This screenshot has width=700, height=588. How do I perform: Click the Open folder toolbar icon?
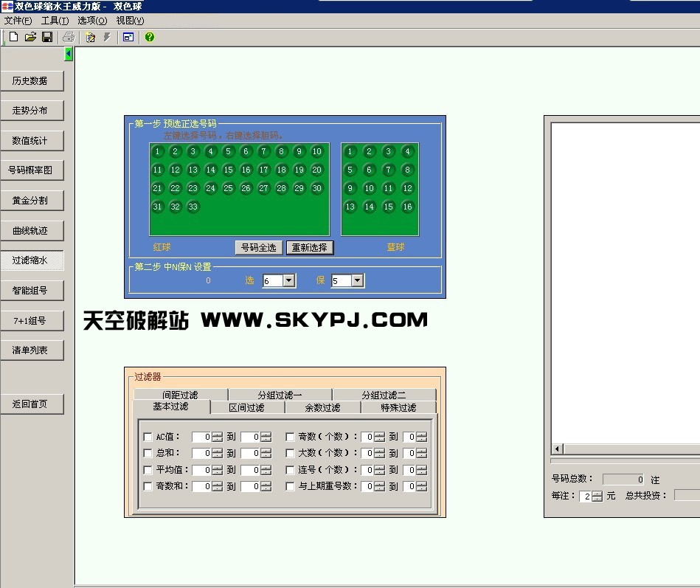(x=30, y=37)
